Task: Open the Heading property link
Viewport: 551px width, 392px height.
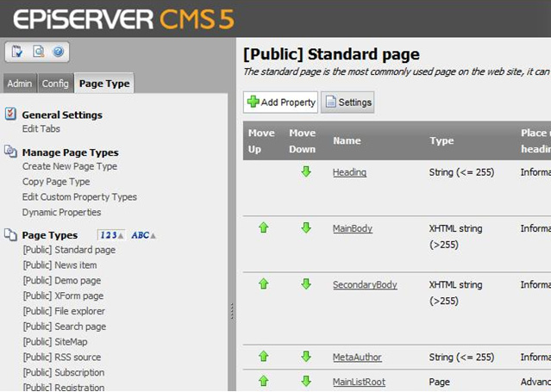Action: [349, 172]
